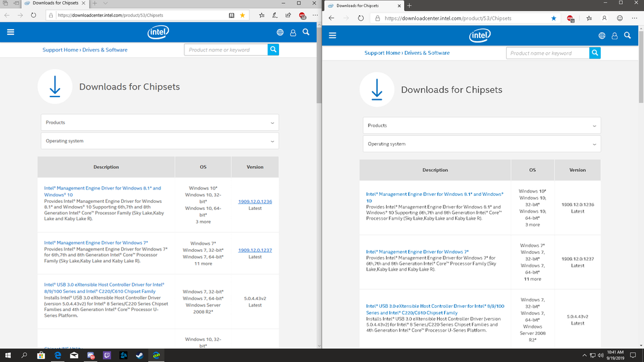
Task: Close the tab in the right Edge window
Action: pos(399,6)
